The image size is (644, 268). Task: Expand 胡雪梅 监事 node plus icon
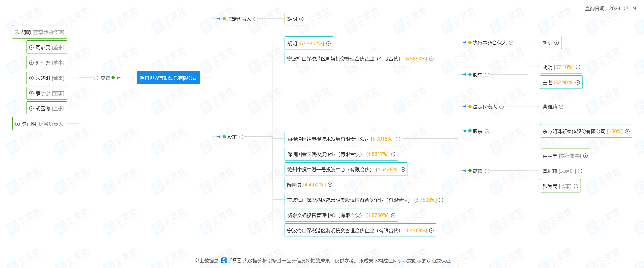(31, 108)
